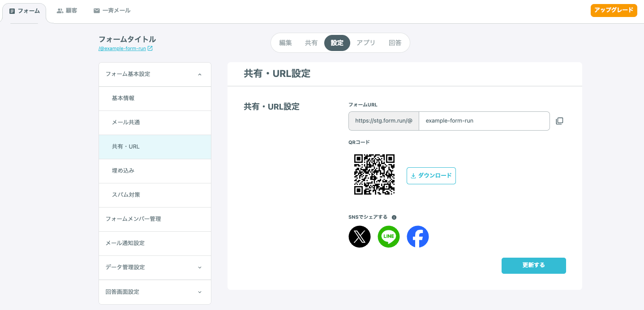Click the QR code image
Image resolution: width=644 pixels, height=310 pixels.
[374, 174]
